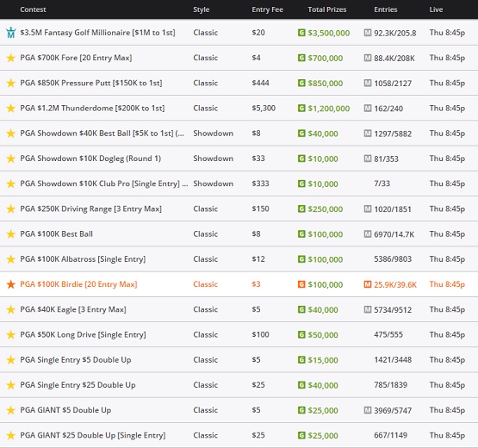
Task: Open the $250,000 prize payout for Driving Range
Action: pos(325,208)
